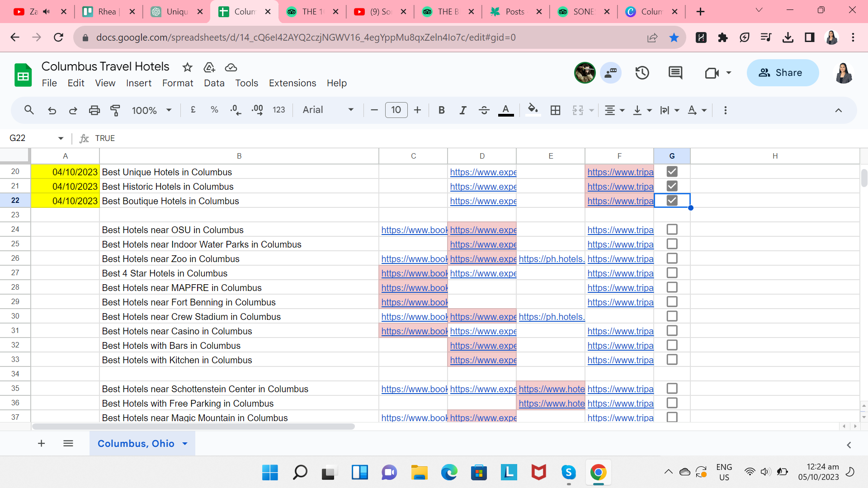Open the fill color paint bucket
This screenshot has width=868, height=488.
pyautogui.click(x=533, y=110)
